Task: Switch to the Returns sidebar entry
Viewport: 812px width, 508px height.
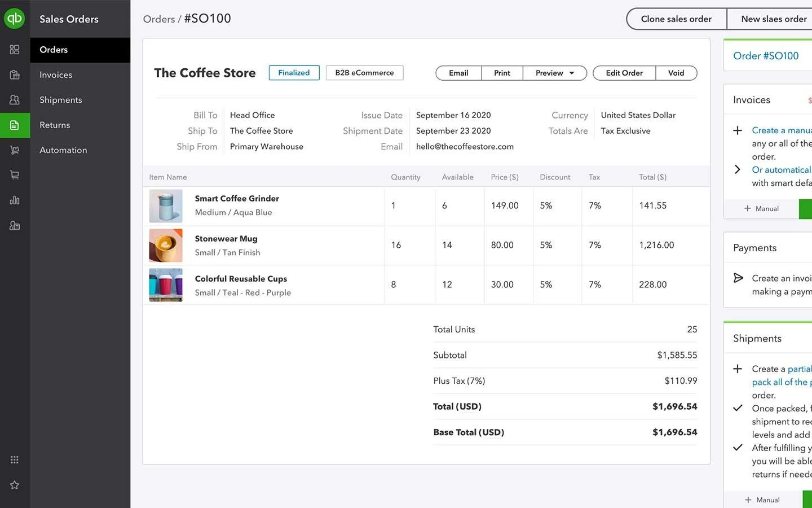Action: (55, 125)
